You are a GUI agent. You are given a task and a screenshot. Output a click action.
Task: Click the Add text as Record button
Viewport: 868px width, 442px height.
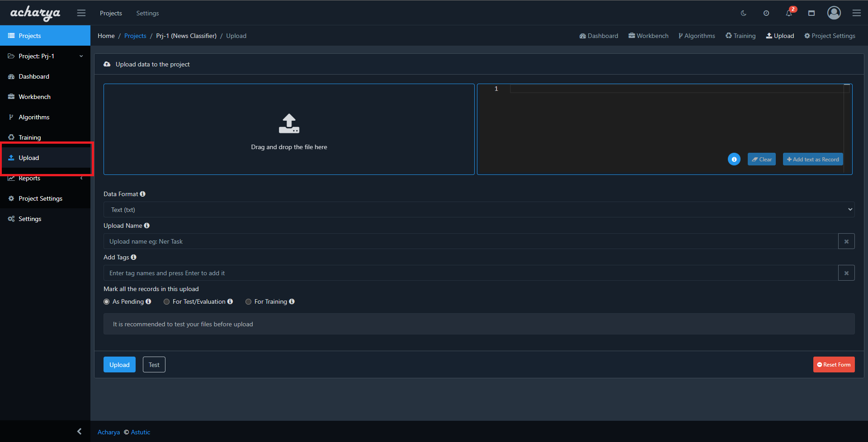tap(812, 159)
